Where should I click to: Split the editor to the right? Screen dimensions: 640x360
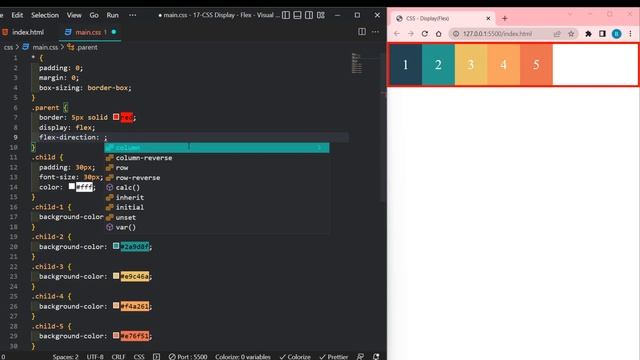pos(362,32)
